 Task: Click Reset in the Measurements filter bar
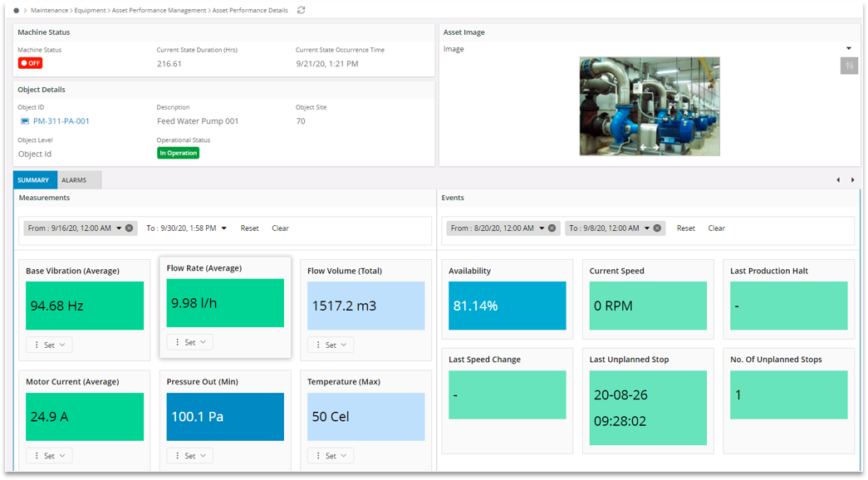tap(249, 228)
